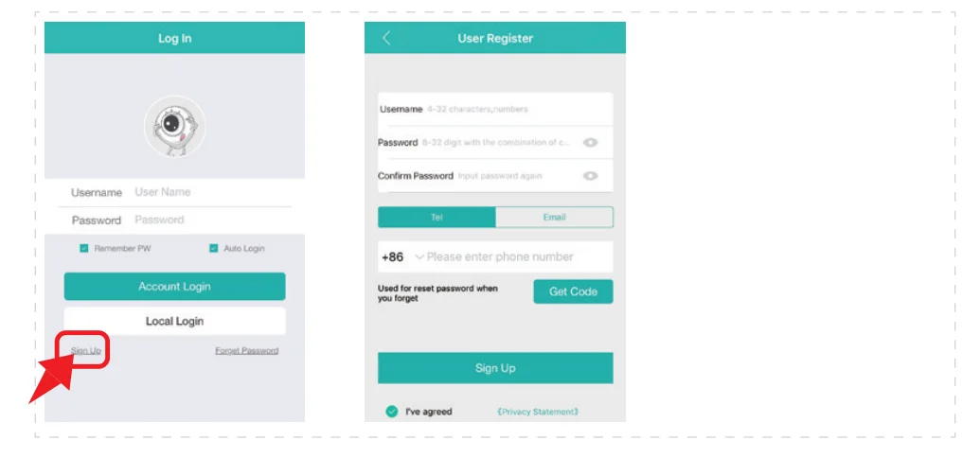The height and width of the screenshot is (458, 980).
Task: Tap the eyeball mascot avatar icon
Action: [174, 126]
